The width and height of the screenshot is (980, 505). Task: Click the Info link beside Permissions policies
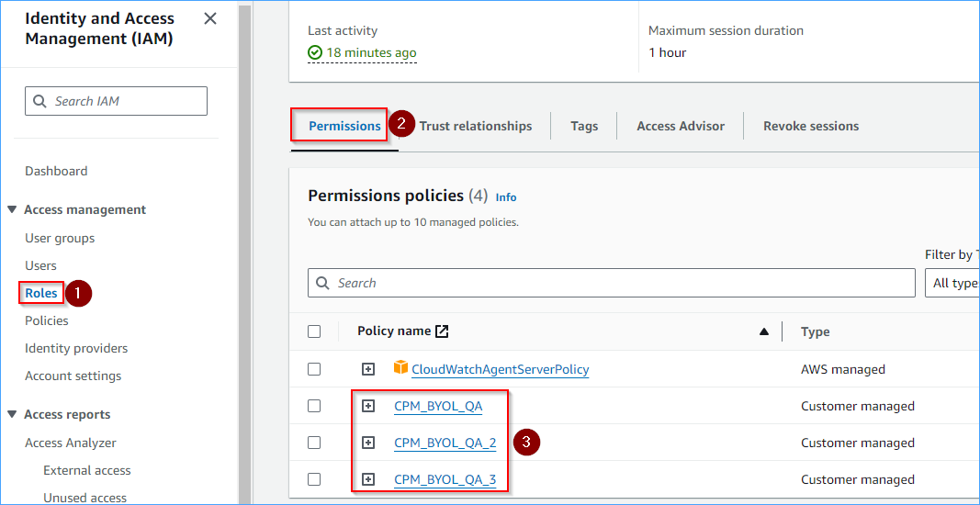point(506,197)
